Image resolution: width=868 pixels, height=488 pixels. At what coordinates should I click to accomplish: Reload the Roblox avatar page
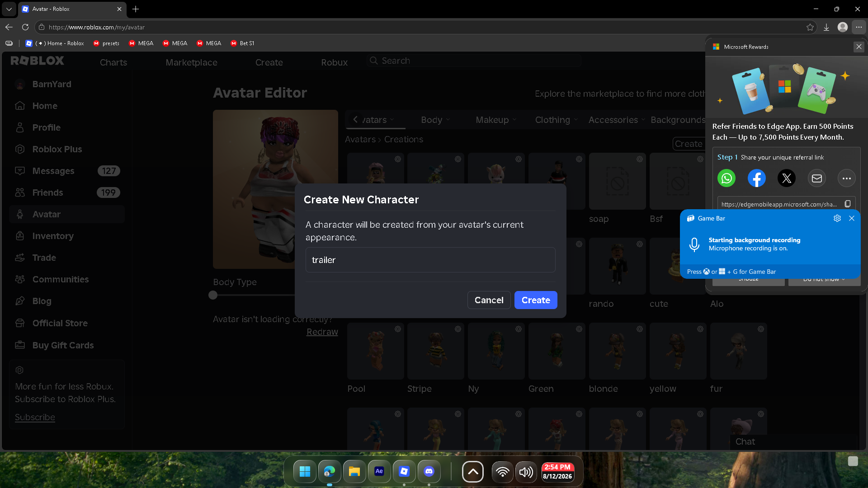(25, 27)
